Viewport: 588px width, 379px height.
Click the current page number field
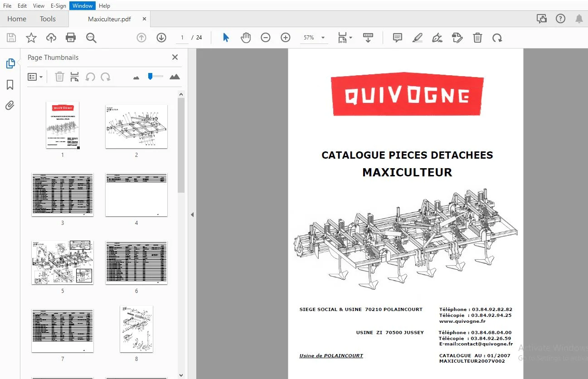pos(182,38)
